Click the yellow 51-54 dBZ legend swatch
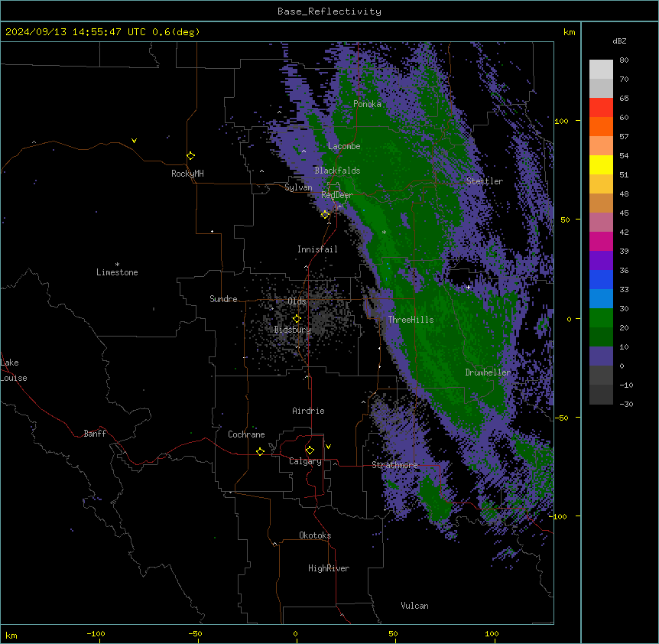The height and width of the screenshot is (644, 659). tap(601, 164)
